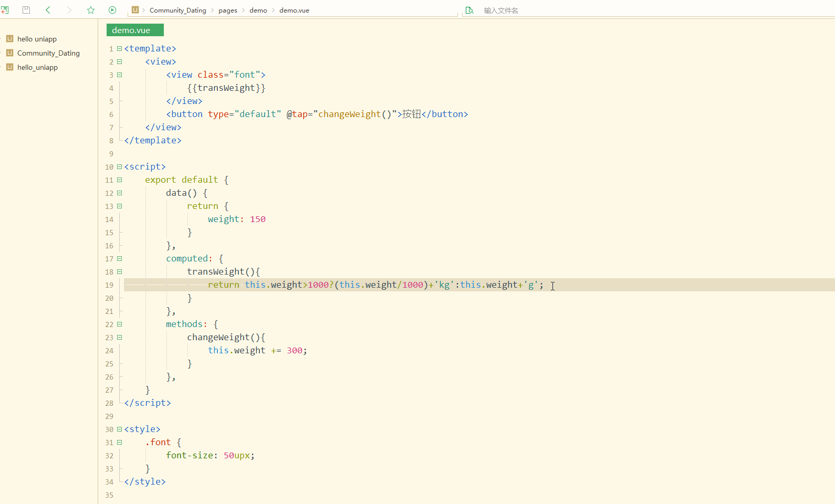Collapse export default block at line 11

119,180
